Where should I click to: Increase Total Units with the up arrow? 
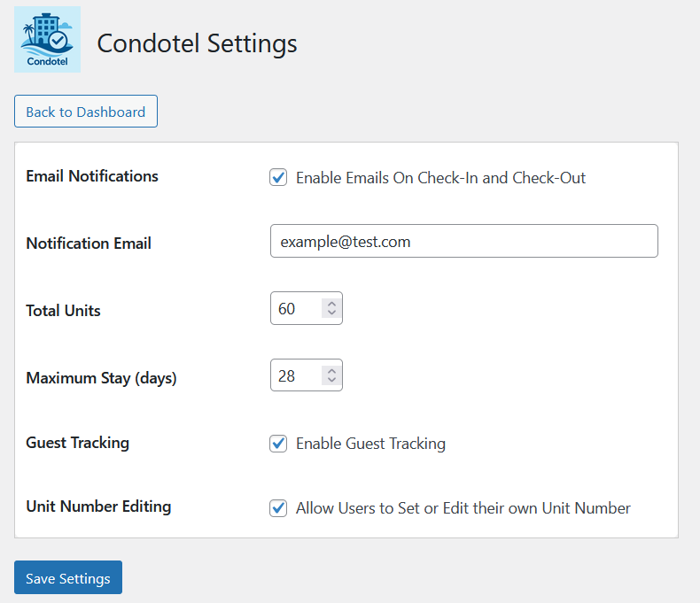[331, 304]
